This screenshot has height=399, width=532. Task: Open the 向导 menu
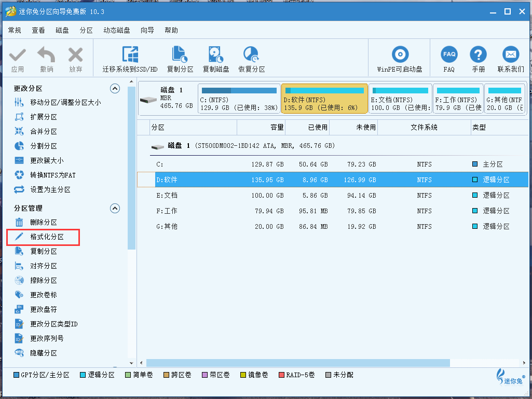[147, 30]
